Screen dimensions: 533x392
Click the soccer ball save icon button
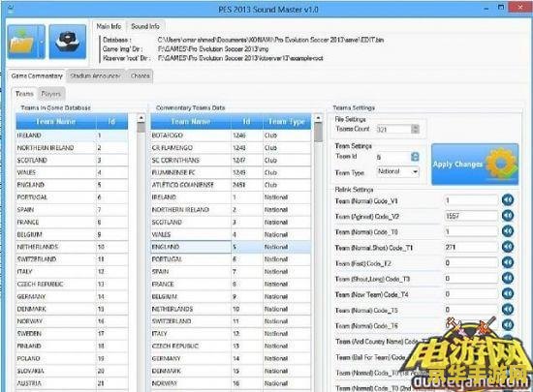coord(68,42)
